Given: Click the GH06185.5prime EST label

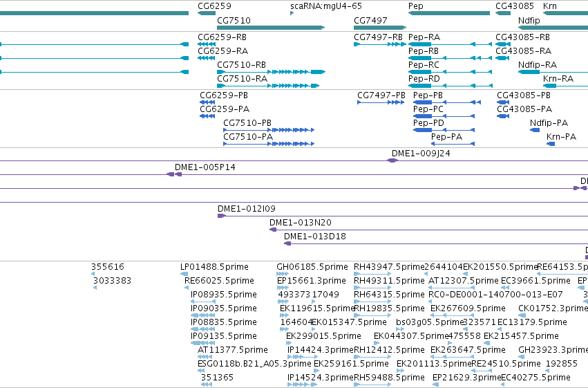Looking at the screenshot, I should point(312,267).
